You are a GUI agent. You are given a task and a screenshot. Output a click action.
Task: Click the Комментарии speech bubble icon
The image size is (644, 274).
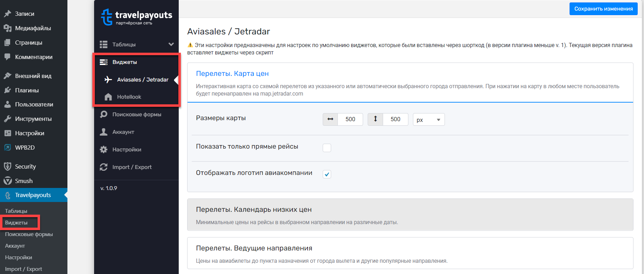(7, 57)
